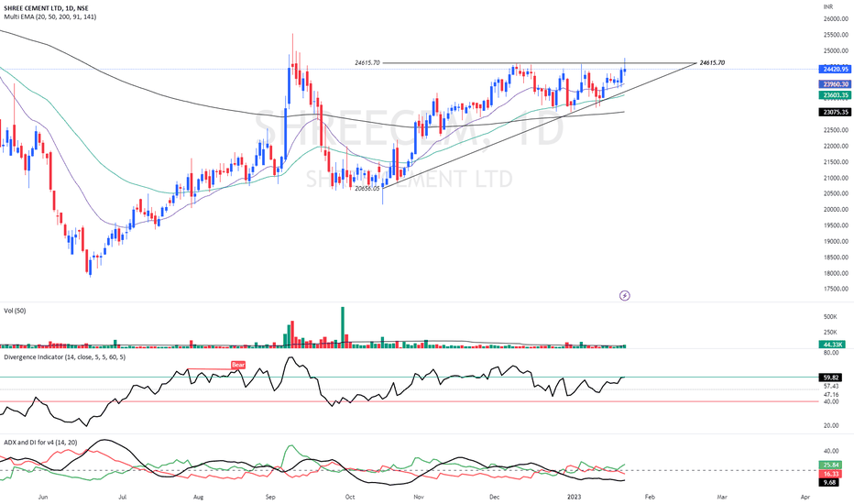Click the 57.43 value on the divergence scale
This screenshot has height=504, width=854.
pyautogui.click(x=831, y=387)
